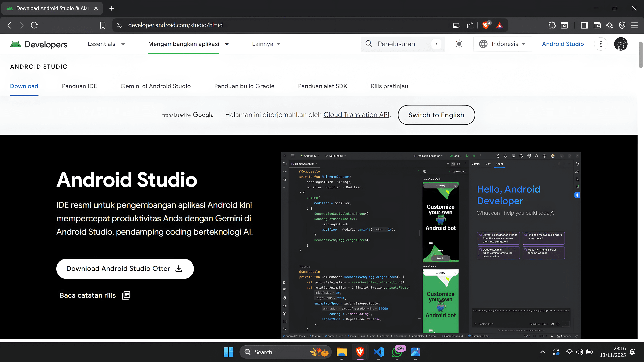Open the Indonesia language dropdown
The image size is (644, 362).
tap(502, 44)
